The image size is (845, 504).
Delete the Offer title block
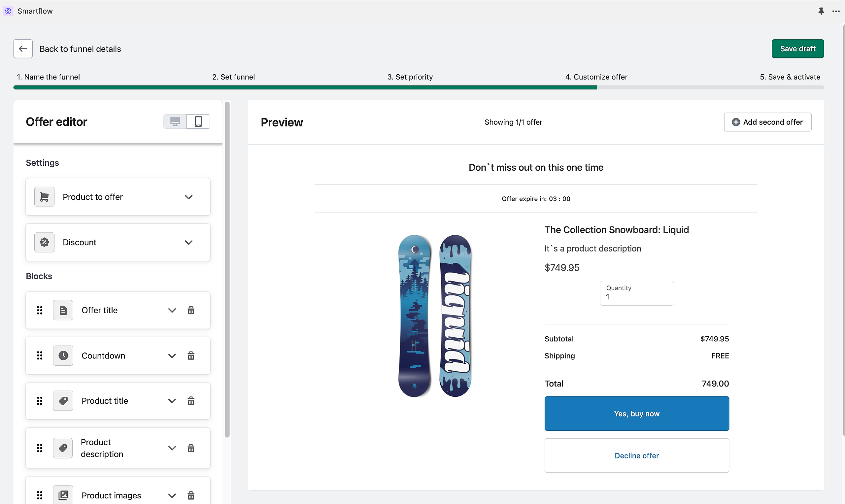[x=191, y=310]
